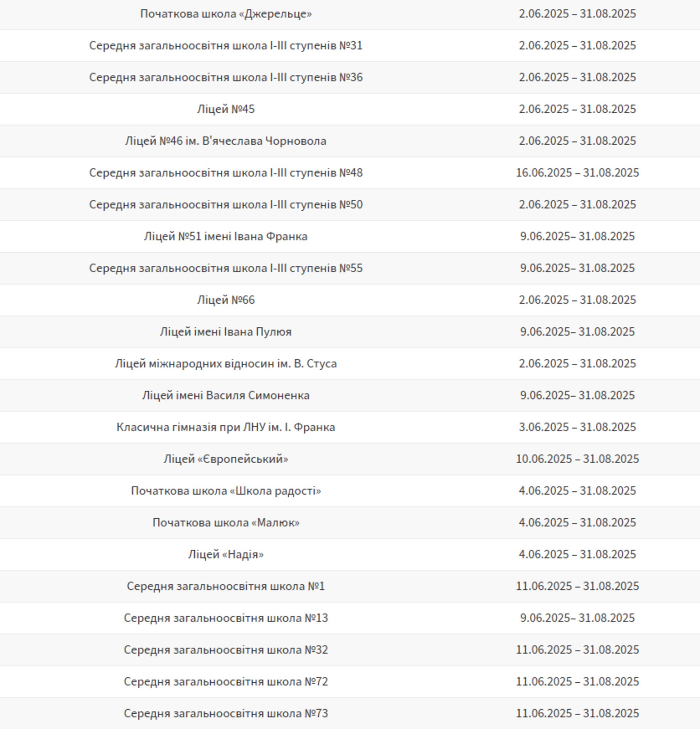The width and height of the screenshot is (700, 729).
Task: Select the school №55 name cell
Action: 226,268
